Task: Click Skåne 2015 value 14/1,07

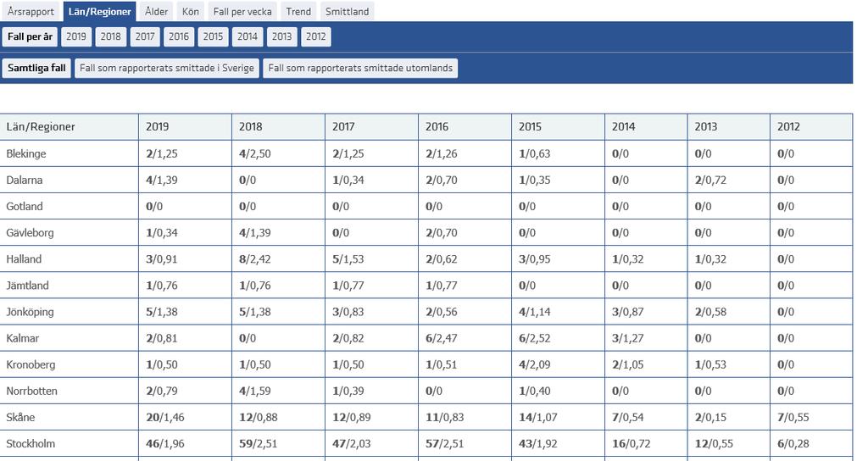Action: 538,417
